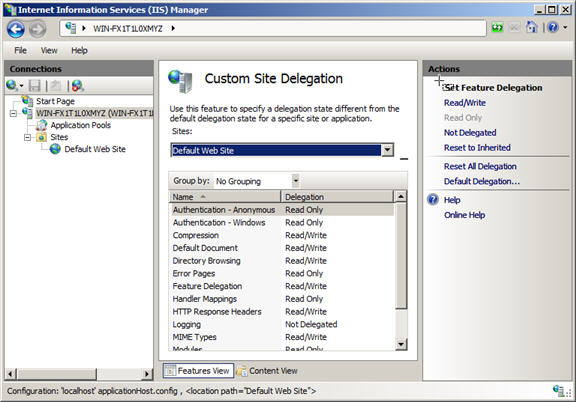Sort by the Name column header
The image size is (576, 402).
(x=224, y=197)
